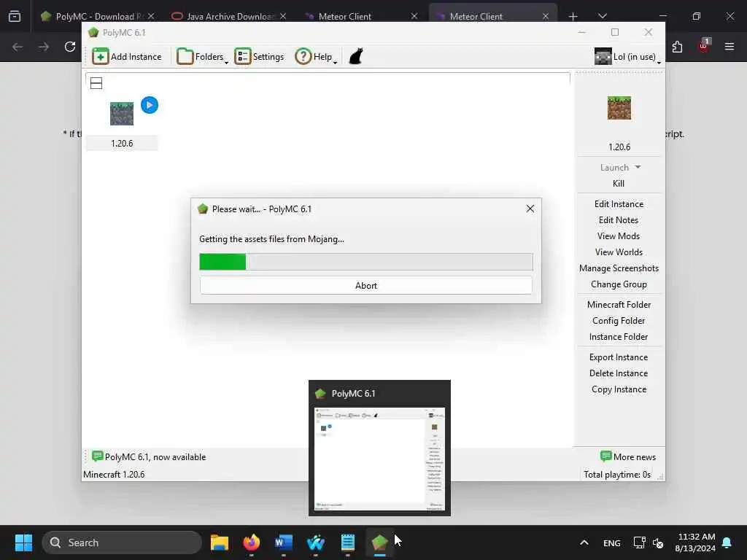Click the grass block icon in side panel
The height and width of the screenshot is (560, 747).
pos(619,108)
